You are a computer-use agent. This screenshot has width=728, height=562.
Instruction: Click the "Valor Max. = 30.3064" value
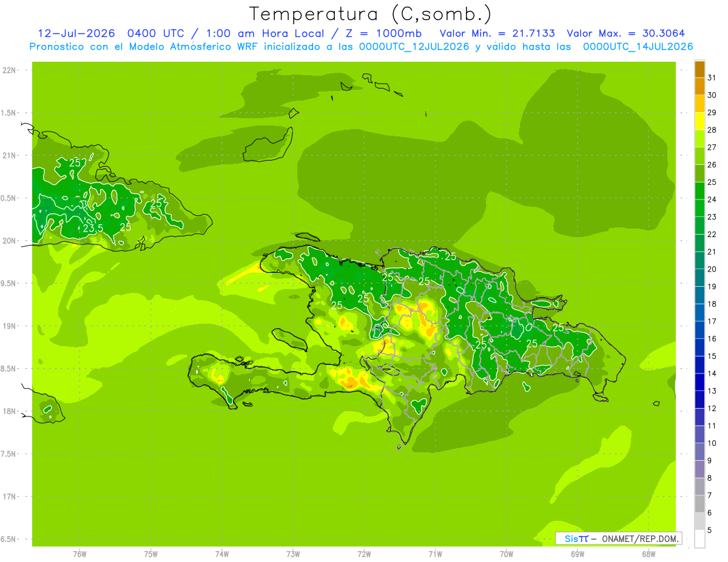click(x=627, y=33)
